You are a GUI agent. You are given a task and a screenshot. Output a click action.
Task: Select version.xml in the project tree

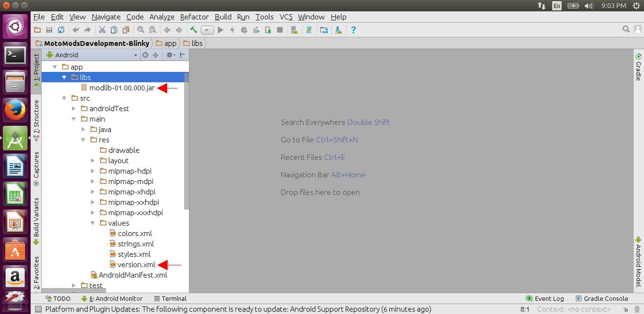(136, 265)
